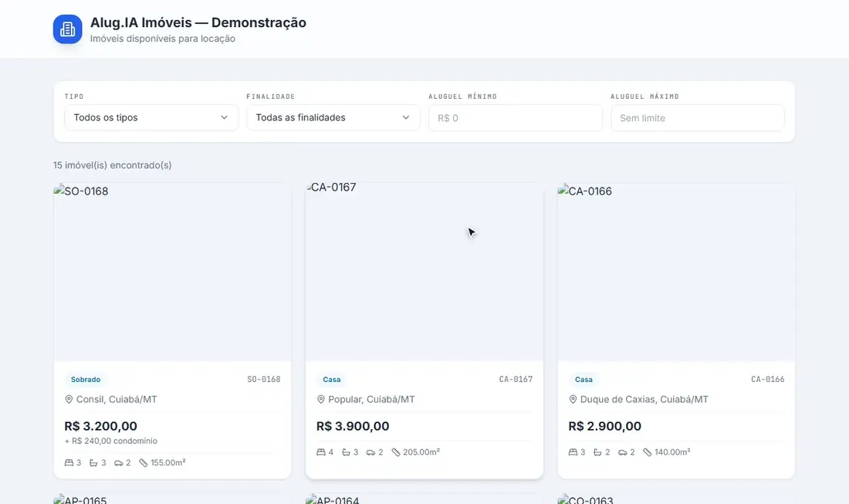Image resolution: width=849 pixels, height=504 pixels.
Task: Click the 15 imóvel(is) encontrado(s) count
Action: pos(112,165)
